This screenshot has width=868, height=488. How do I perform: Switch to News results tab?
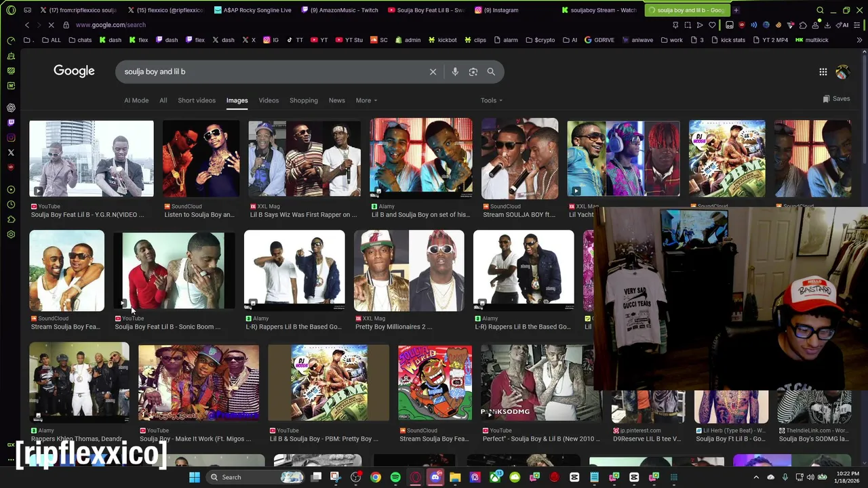(337, 100)
